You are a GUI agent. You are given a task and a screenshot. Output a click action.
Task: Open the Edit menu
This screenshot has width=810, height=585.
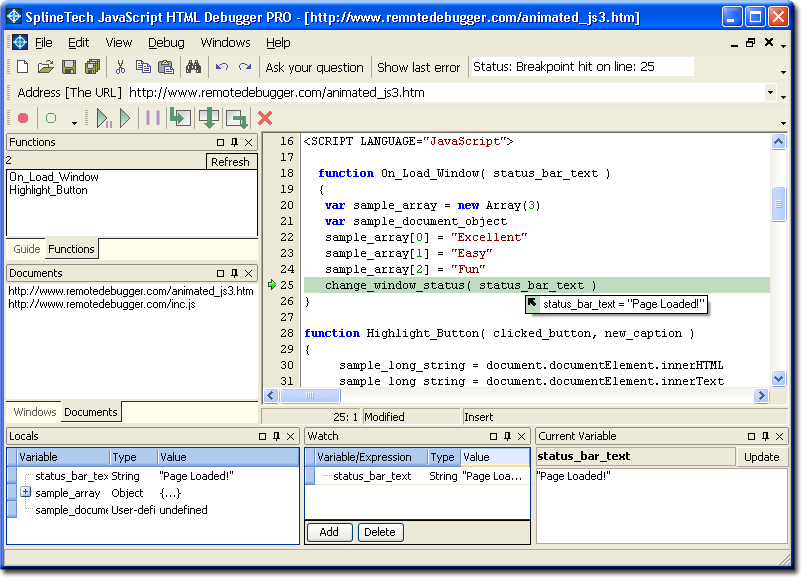pos(79,42)
